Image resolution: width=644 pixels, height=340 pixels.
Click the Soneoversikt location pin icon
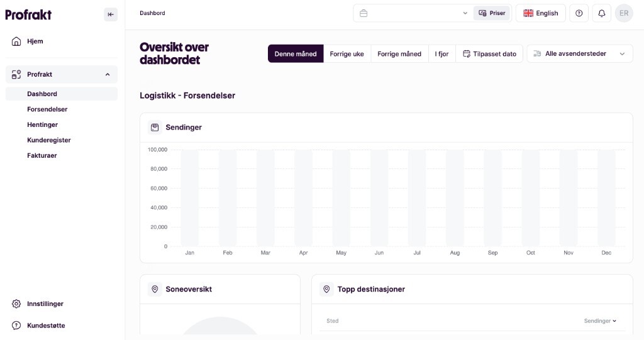pos(155,289)
